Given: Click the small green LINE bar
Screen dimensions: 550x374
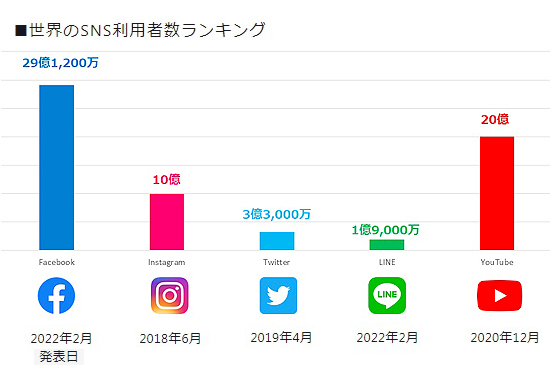Looking at the screenshot, I should point(387,245).
